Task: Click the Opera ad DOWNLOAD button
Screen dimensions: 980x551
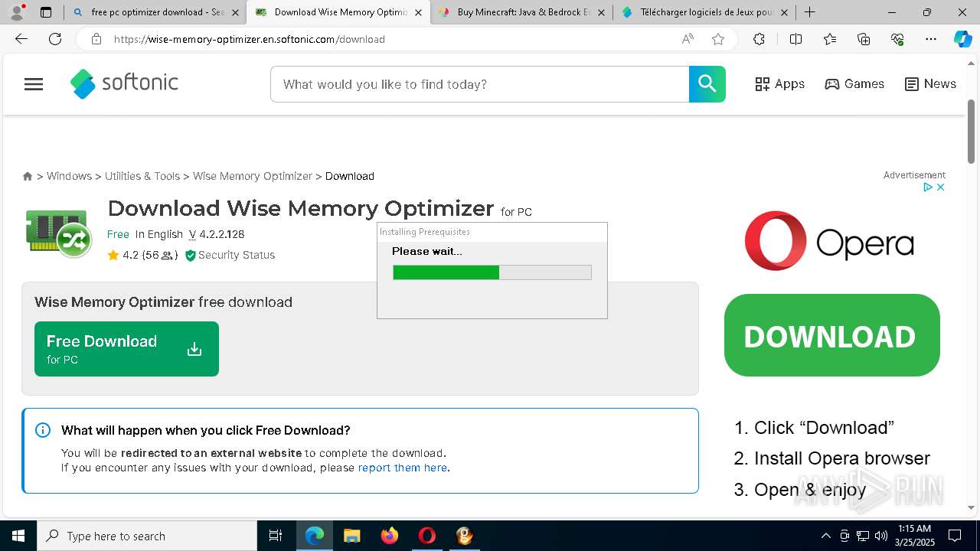Action: 832,335
